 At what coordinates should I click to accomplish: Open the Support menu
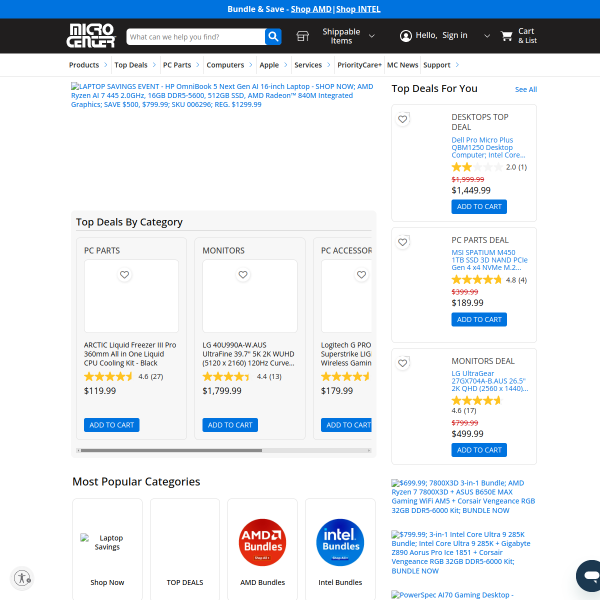pyautogui.click(x=437, y=65)
